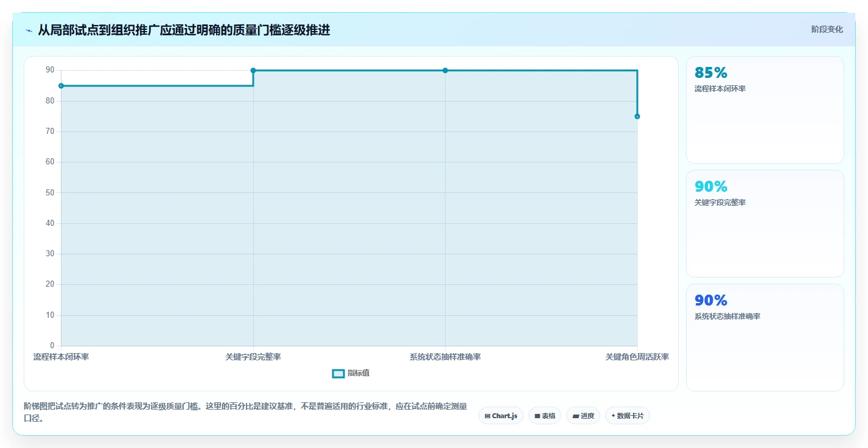
Task: Select the 表格 tag chip
Action: 545,416
